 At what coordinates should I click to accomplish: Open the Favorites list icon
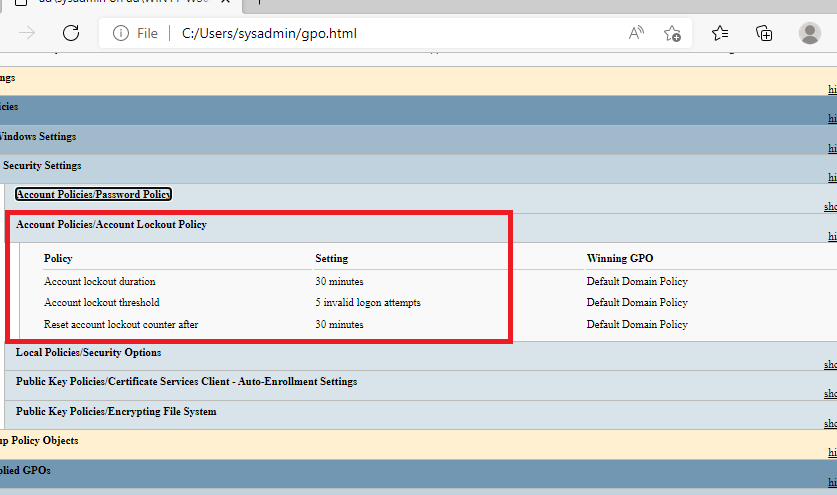point(720,33)
